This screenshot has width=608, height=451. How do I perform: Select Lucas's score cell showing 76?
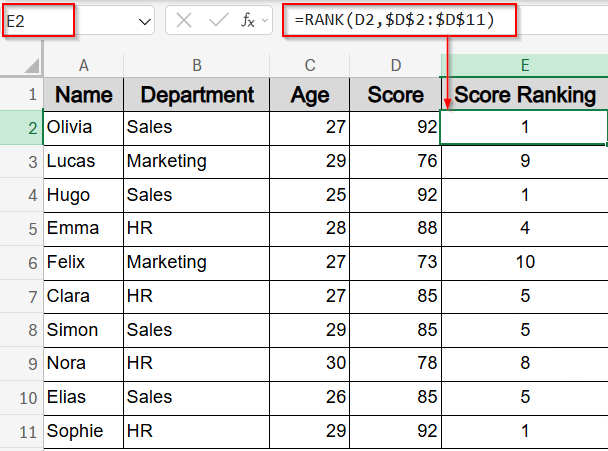(x=395, y=161)
